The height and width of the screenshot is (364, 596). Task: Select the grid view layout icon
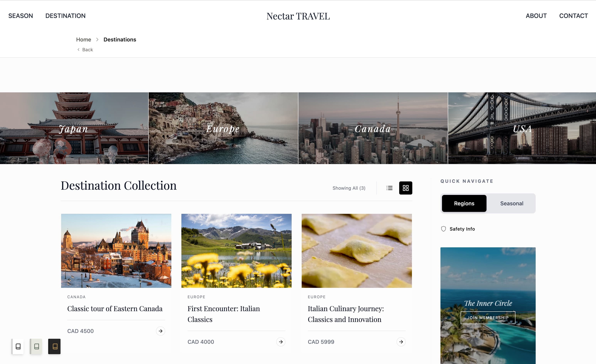click(406, 188)
